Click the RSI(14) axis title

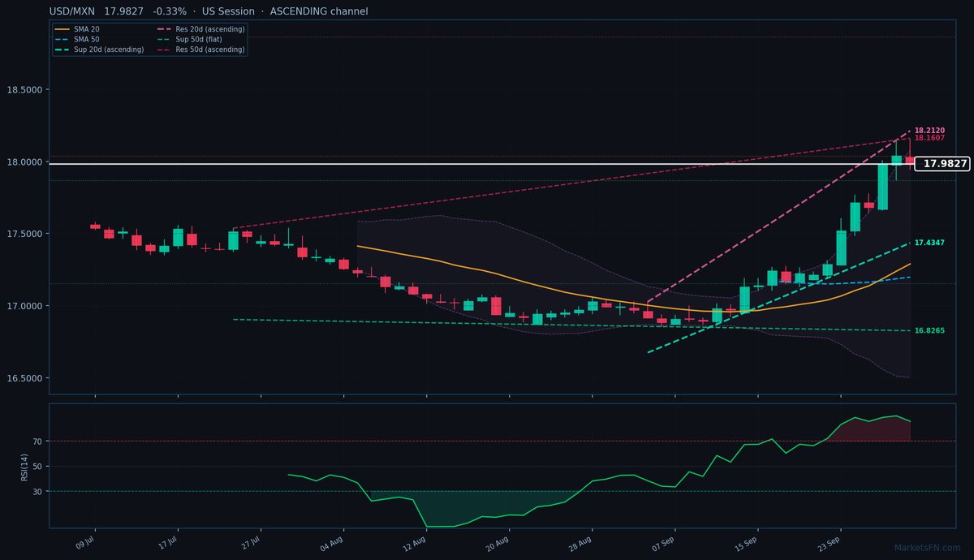(x=25, y=466)
